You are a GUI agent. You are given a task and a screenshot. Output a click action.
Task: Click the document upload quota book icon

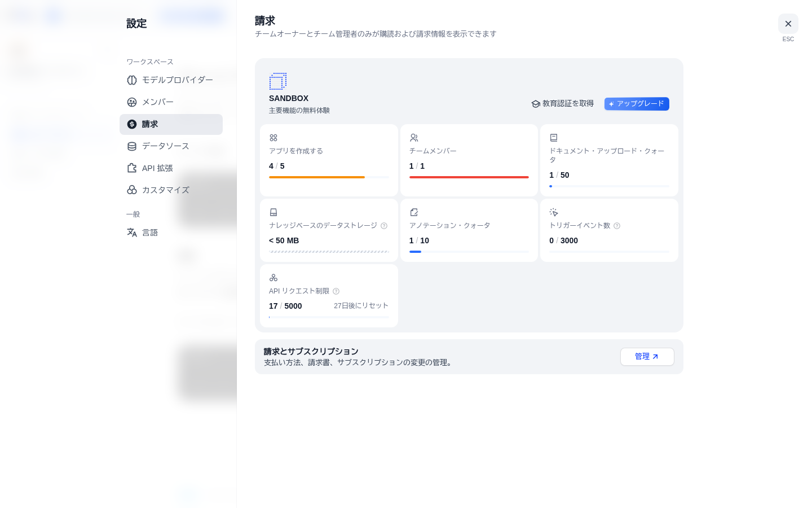tap(554, 138)
